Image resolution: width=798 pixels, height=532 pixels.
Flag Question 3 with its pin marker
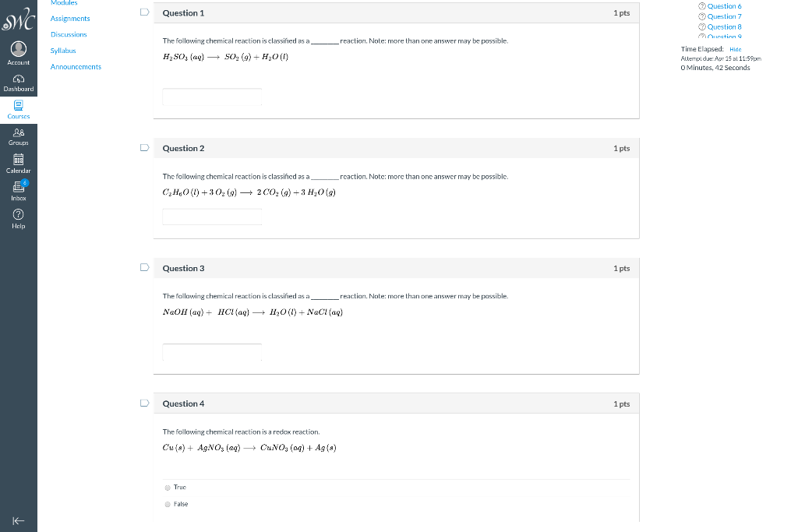pos(143,266)
